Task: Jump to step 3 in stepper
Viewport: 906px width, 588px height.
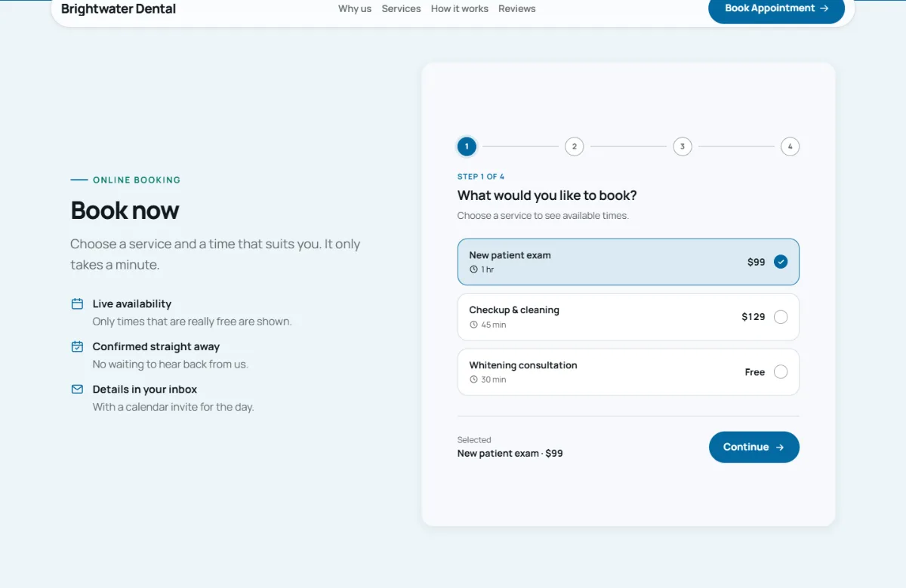Action: (683, 146)
